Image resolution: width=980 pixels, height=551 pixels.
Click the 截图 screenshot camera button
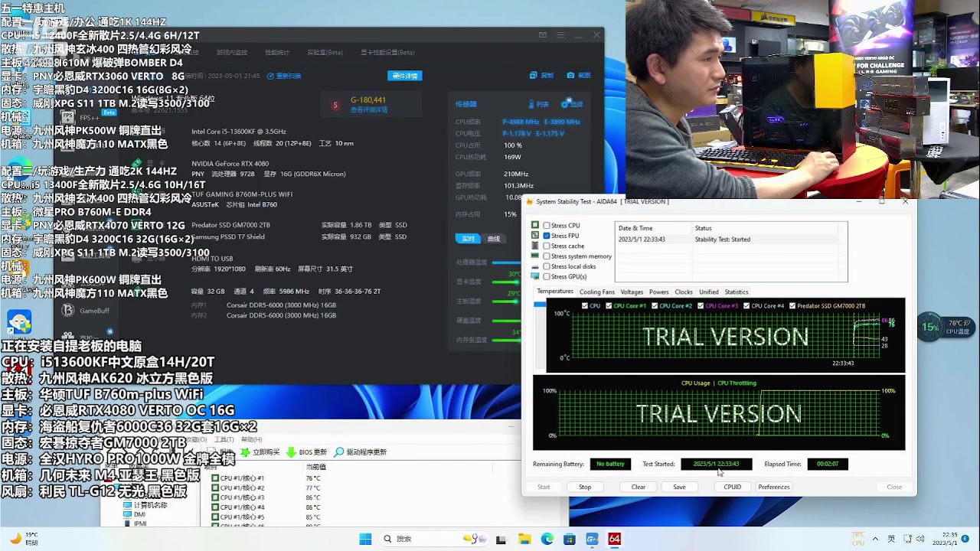click(579, 76)
